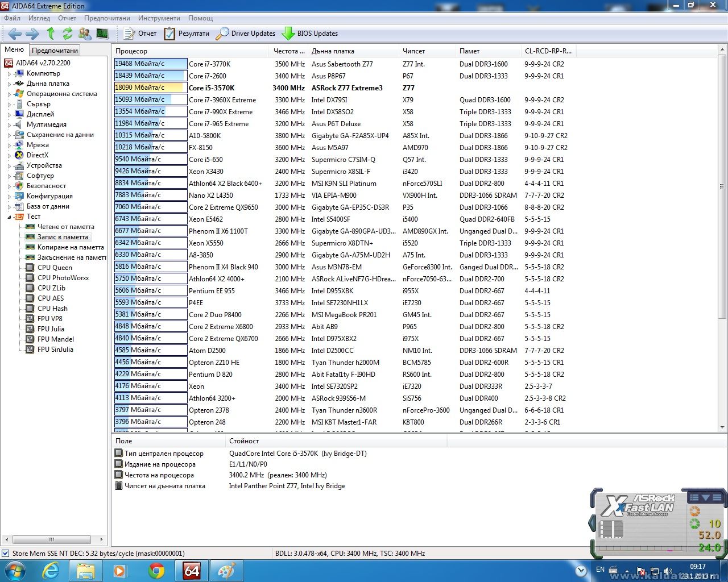This screenshot has height=582, width=728.
Task: Click the Forward navigation arrow
Action: (x=32, y=34)
